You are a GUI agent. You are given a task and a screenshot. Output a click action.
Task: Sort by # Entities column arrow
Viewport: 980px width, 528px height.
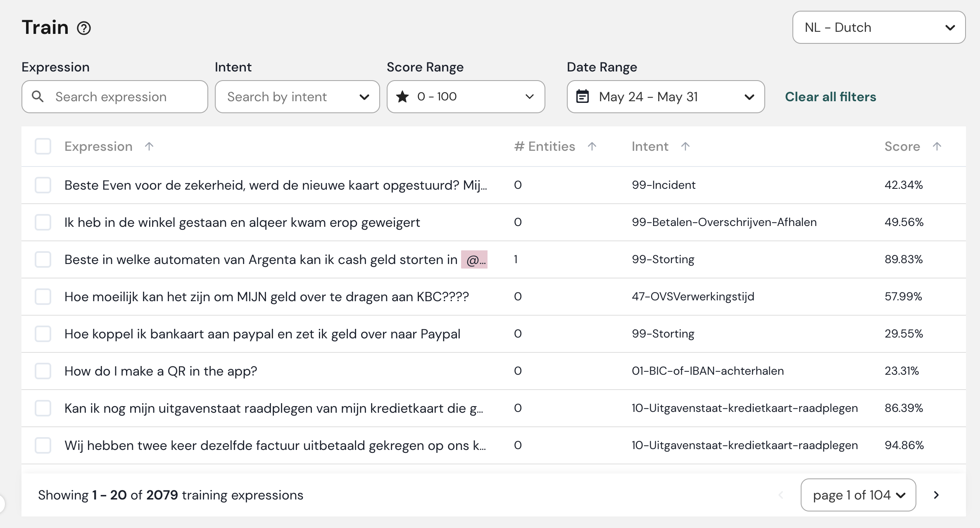(592, 146)
